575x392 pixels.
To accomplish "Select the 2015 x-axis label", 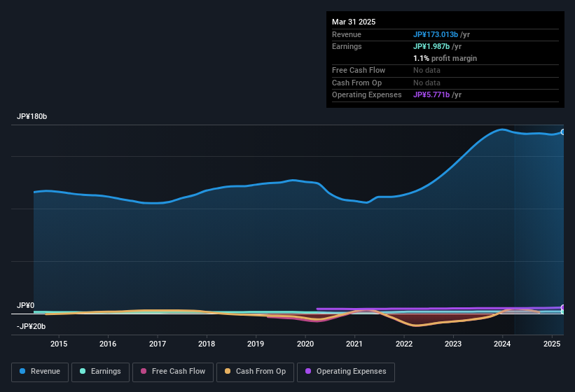I will coord(59,344).
